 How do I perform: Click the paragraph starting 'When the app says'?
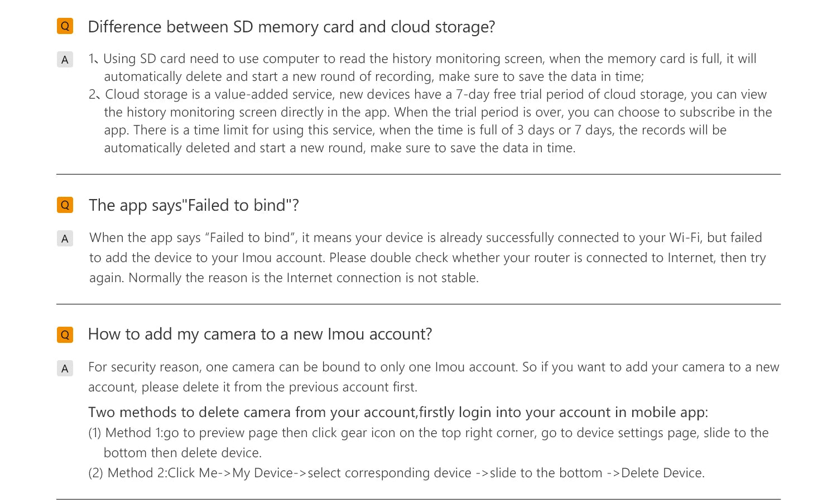coord(427,258)
